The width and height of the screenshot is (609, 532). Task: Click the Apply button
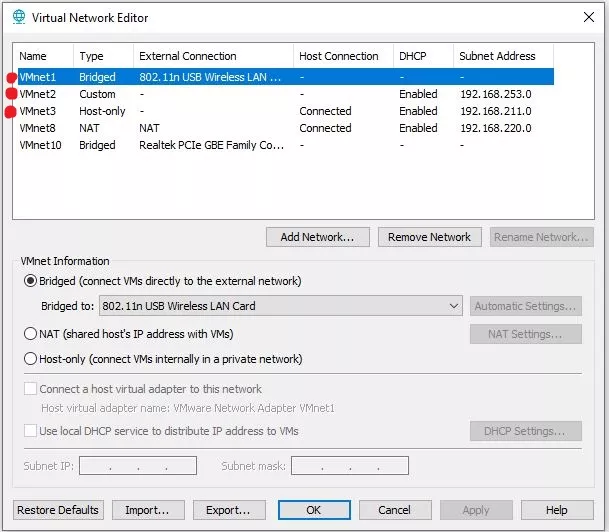476,510
